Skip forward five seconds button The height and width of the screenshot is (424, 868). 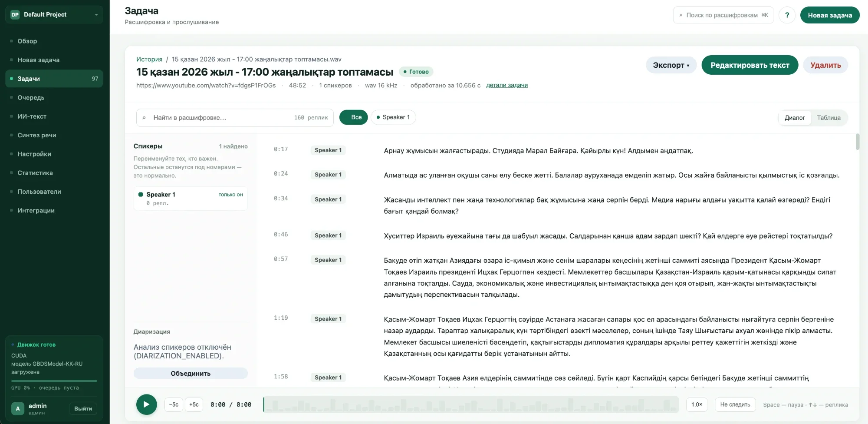(x=194, y=404)
